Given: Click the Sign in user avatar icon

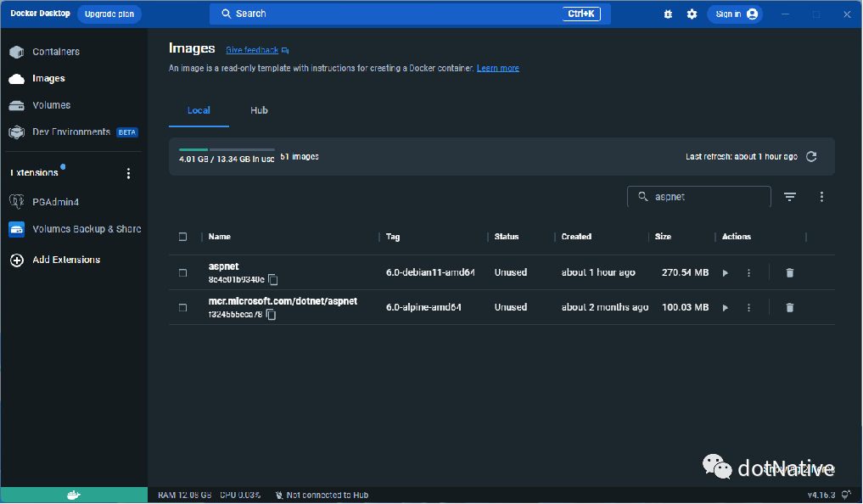Looking at the screenshot, I should (x=753, y=14).
